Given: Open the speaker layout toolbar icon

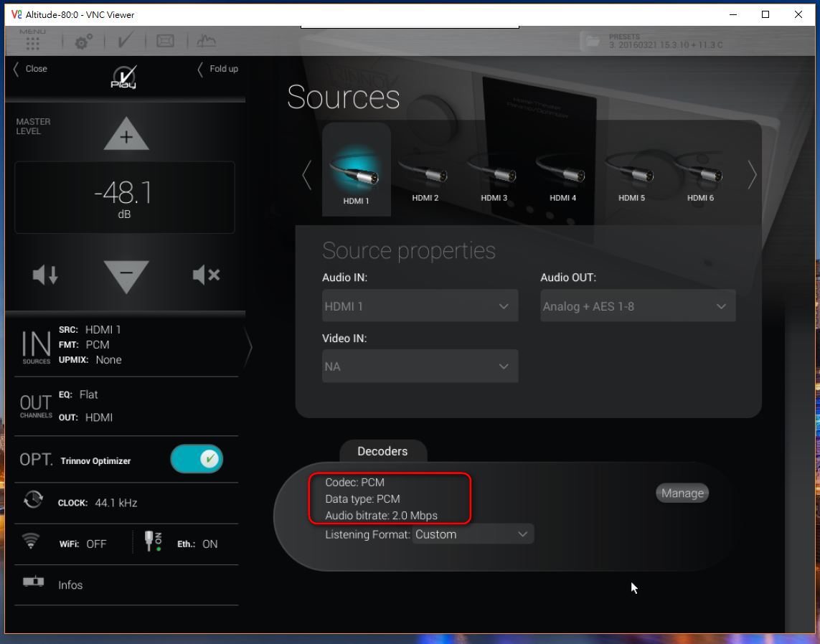Looking at the screenshot, I should pyautogui.click(x=165, y=42).
